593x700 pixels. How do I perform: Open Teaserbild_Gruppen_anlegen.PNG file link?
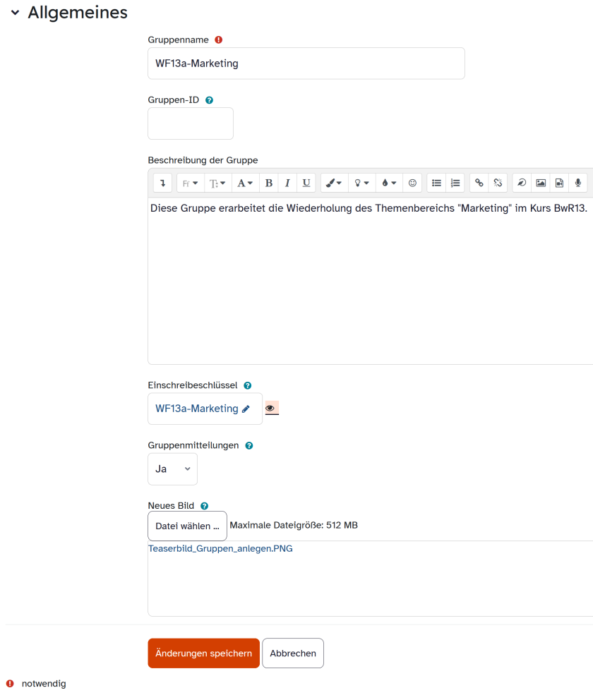pyautogui.click(x=220, y=548)
